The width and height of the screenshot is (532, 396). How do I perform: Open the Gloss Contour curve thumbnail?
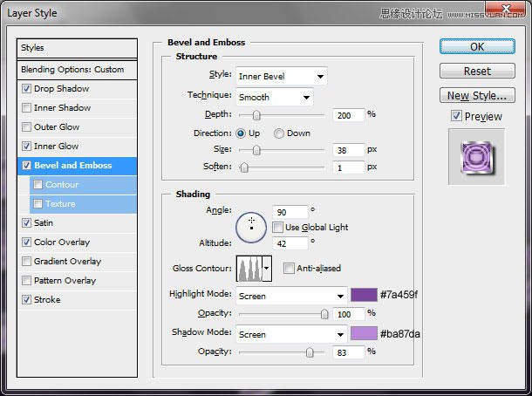click(249, 269)
